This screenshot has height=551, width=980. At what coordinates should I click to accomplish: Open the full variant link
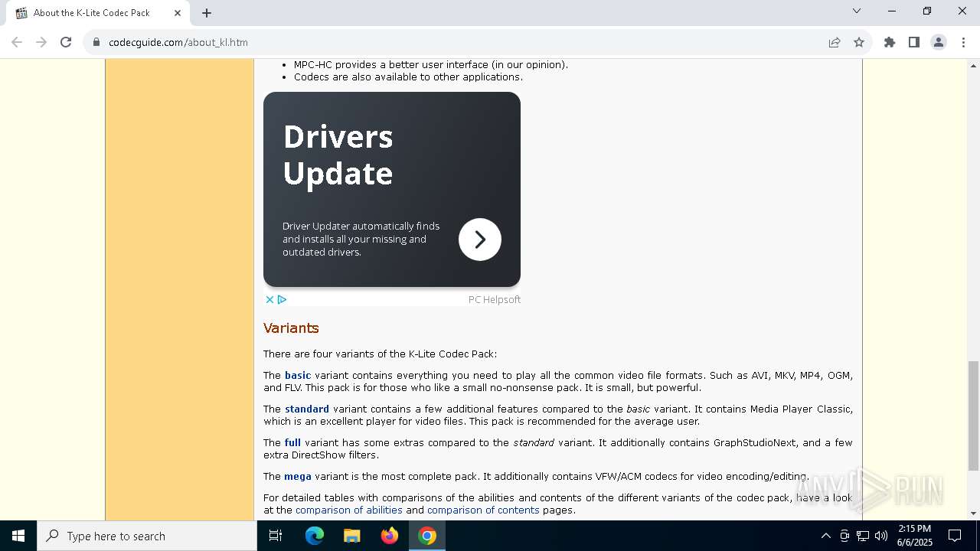pos(292,442)
